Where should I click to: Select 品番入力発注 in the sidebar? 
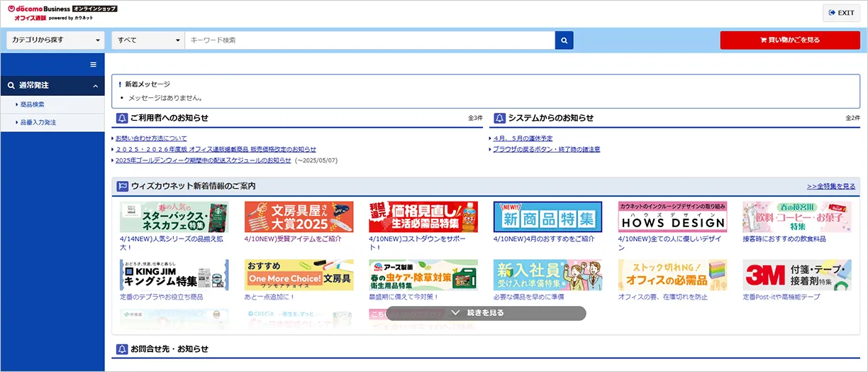[x=38, y=123]
